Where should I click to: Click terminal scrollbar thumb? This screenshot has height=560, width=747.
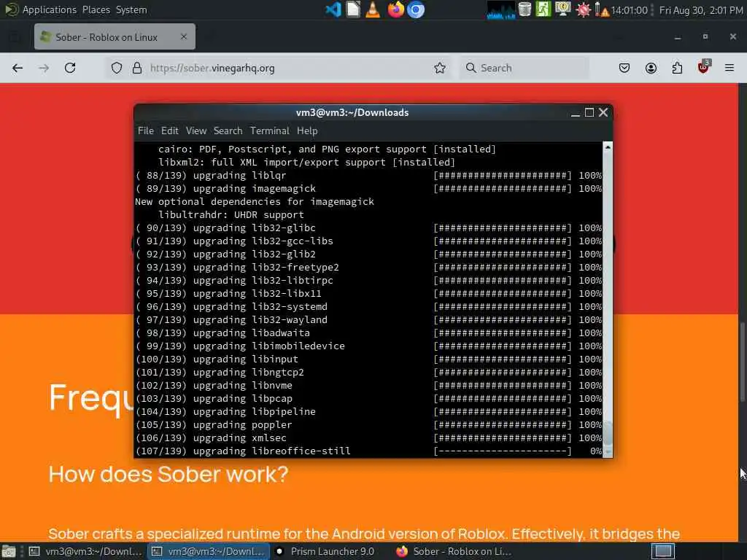point(608,434)
